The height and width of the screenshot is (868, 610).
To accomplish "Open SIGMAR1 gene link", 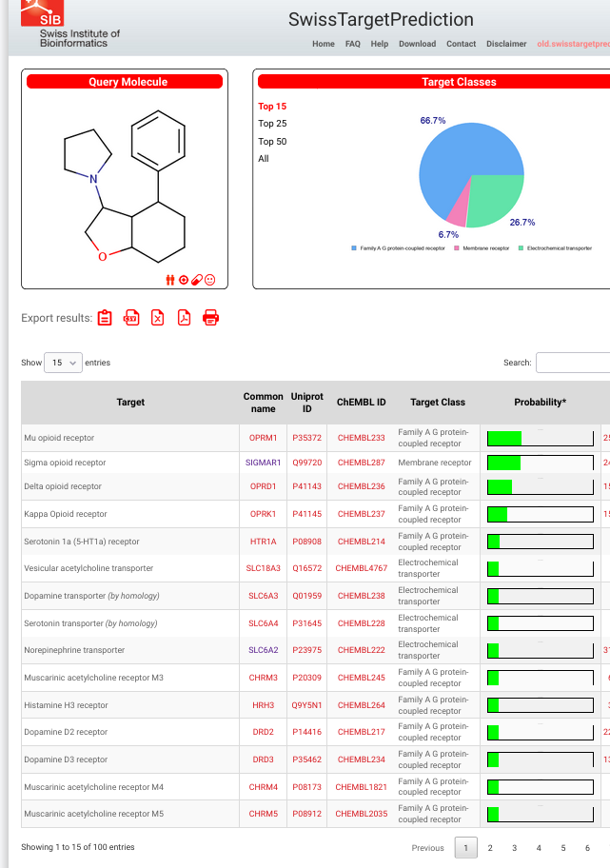I will point(263,463).
